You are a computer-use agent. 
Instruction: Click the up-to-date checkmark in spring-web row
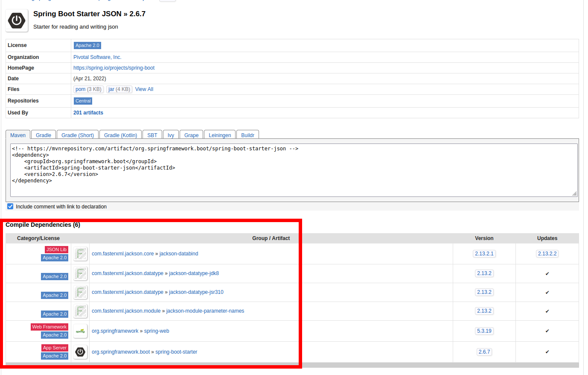click(x=547, y=331)
